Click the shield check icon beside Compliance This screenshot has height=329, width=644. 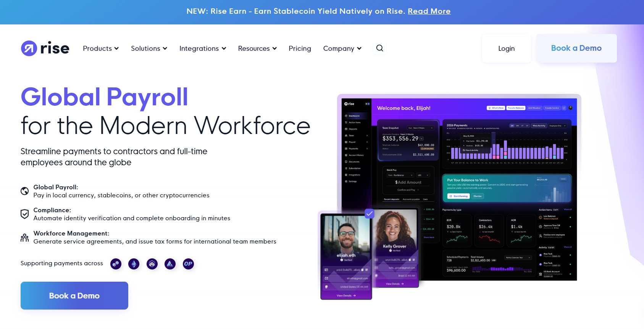(24, 214)
